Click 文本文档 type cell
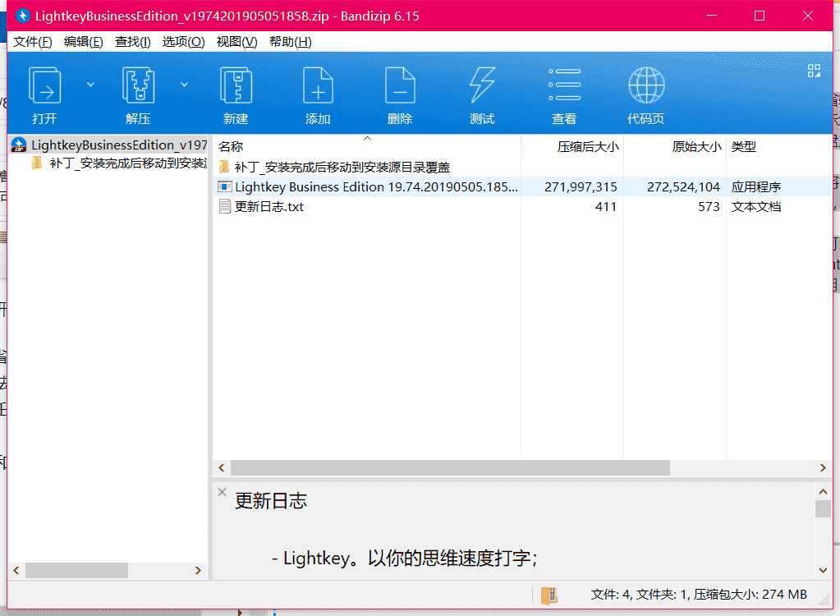This screenshot has height=616, width=840. pos(756,207)
